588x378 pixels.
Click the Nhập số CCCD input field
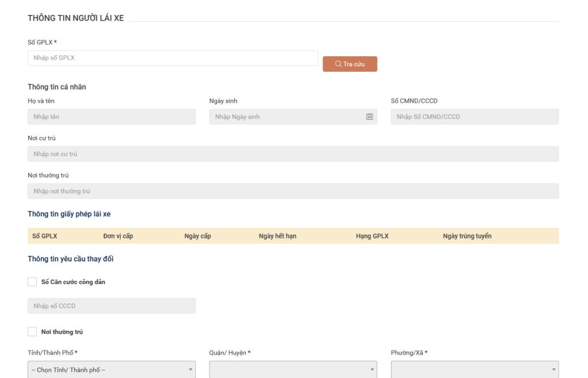point(111,306)
